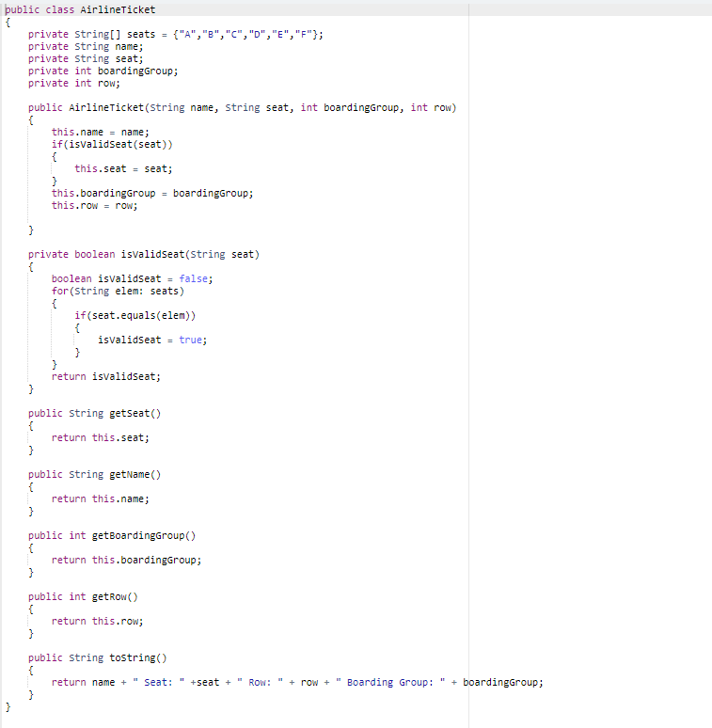Click the 'return this.boardingGroup;' statement
The height and width of the screenshot is (728, 712).
tap(126, 560)
